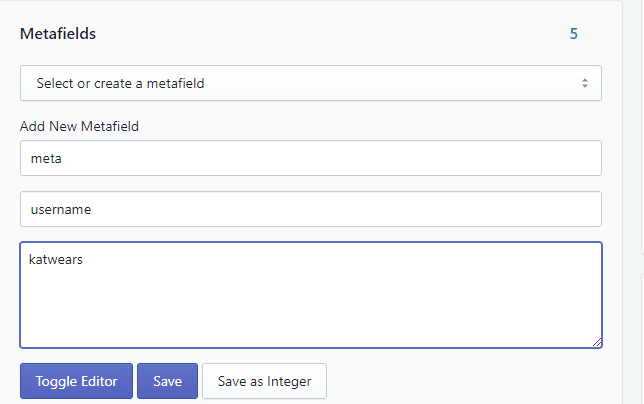644x404 pixels.
Task: Grab the textarea resize handle corner
Action: coord(597,342)
